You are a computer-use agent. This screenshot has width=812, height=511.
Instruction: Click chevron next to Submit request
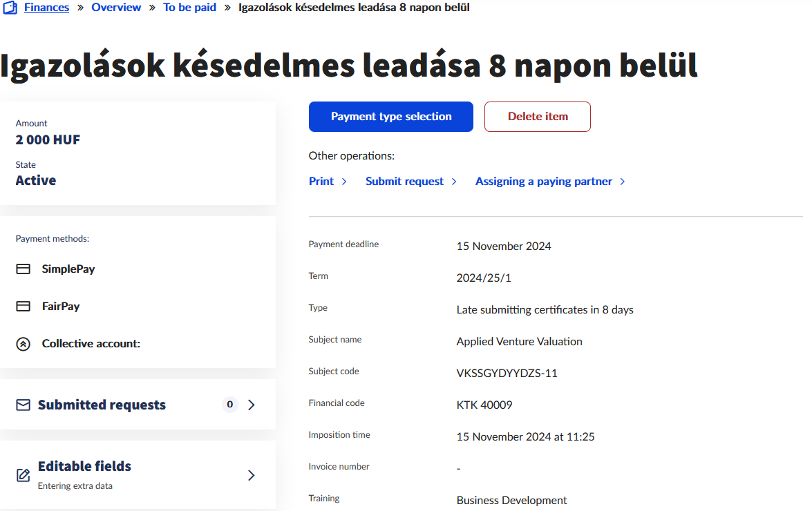pyautogui.click(x=454, y=182)
